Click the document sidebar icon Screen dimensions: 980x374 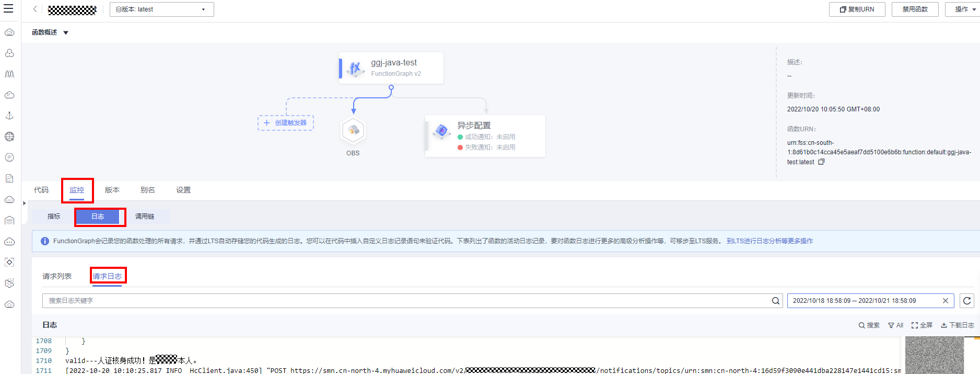pos(9,179)
